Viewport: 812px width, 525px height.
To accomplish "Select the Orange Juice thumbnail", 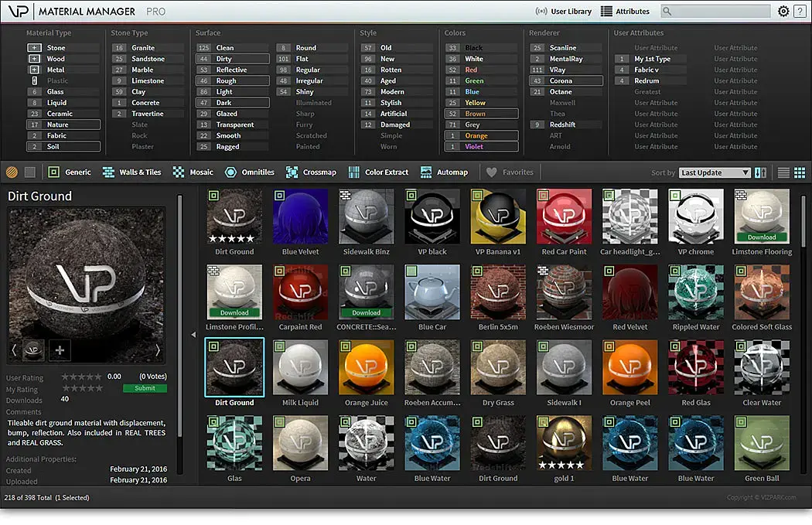I will pyautogui.click(x=366, y=367).
